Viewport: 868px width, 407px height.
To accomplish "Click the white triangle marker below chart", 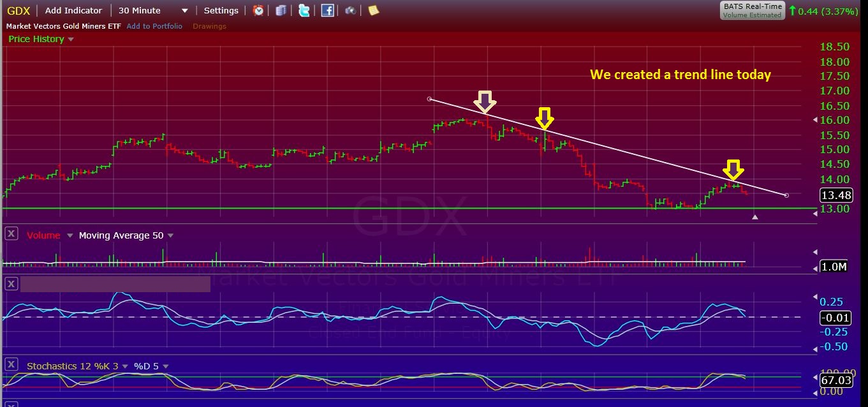I will point(755,217).
